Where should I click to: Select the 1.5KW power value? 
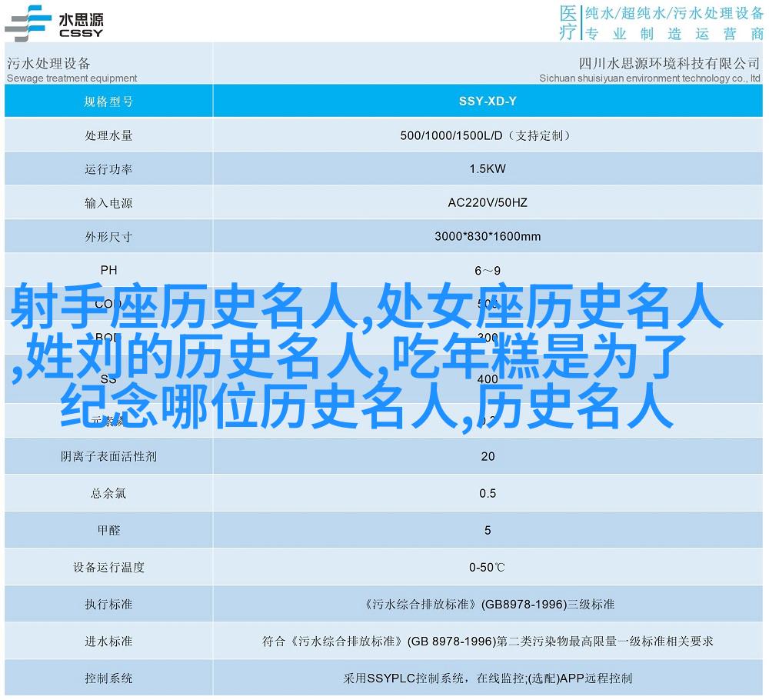488,169
